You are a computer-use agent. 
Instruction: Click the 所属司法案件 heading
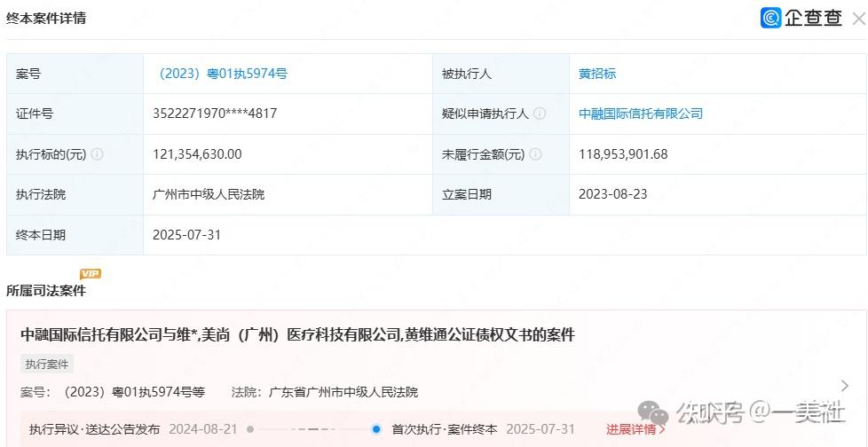click(x=46, y=290)
